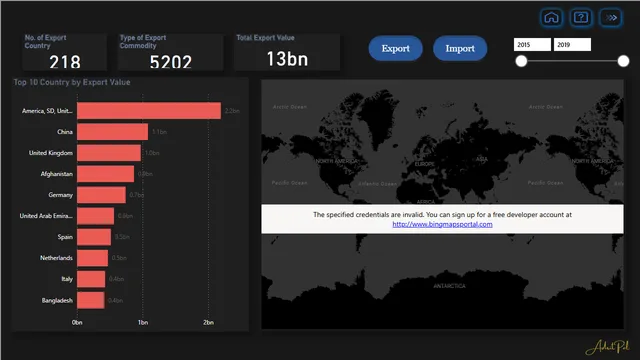
Task: Click the United Kingdom axis label
Action: tap(51, 153)
